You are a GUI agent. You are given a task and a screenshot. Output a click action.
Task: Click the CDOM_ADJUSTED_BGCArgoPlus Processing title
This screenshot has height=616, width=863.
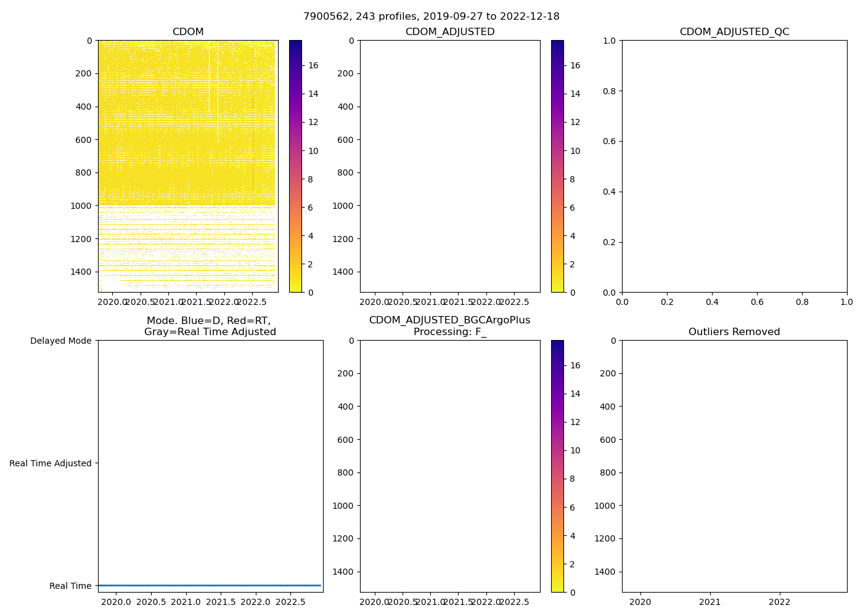coord(449,326)
